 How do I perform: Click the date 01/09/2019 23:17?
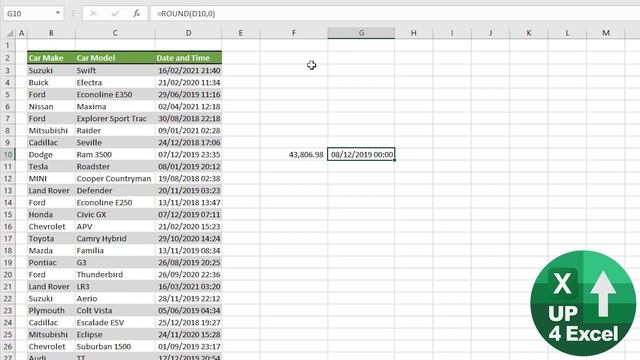188,347
